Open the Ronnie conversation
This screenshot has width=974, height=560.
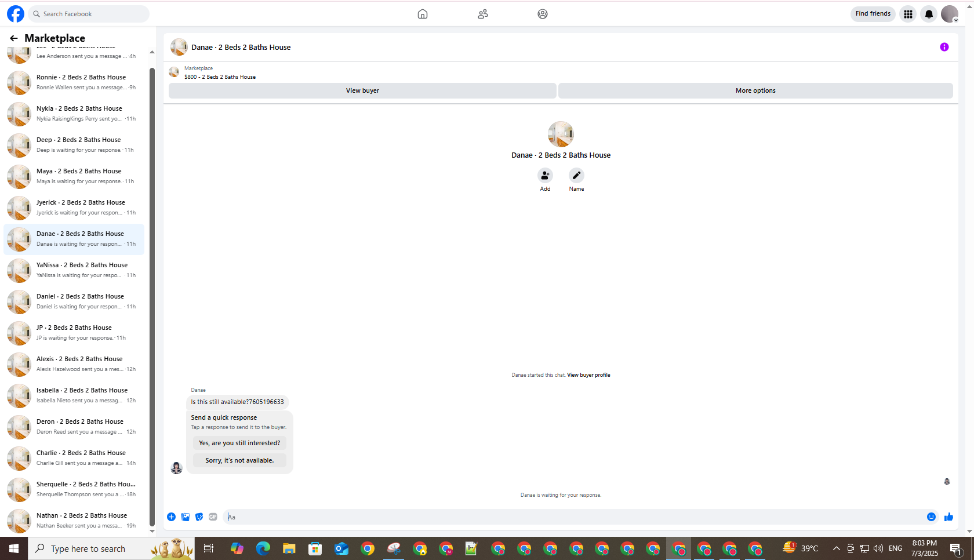(74, 82)
